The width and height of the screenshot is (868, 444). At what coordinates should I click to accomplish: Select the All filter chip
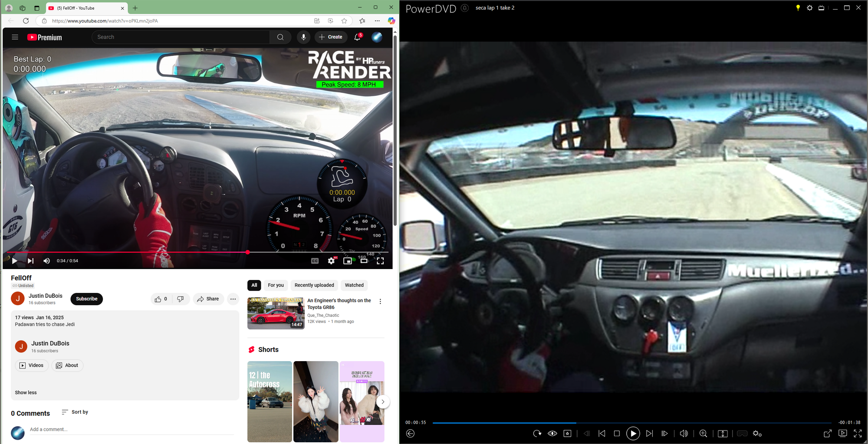coord(254,285)
